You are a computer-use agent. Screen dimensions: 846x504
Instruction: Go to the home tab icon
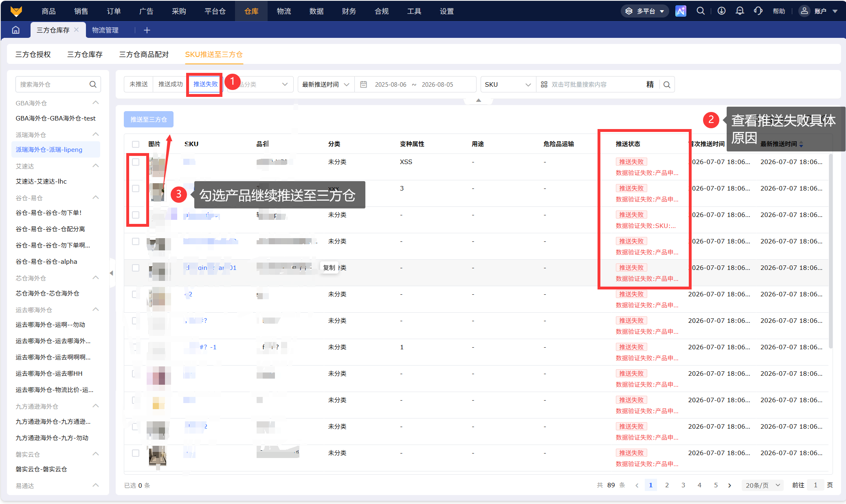pos(16,30)
